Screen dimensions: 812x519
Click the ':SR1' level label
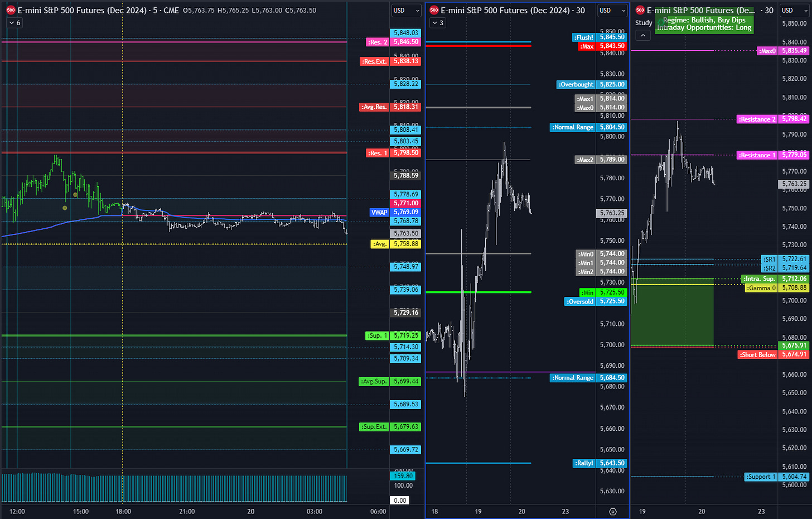pyautogui.click(x=769, y=259)
